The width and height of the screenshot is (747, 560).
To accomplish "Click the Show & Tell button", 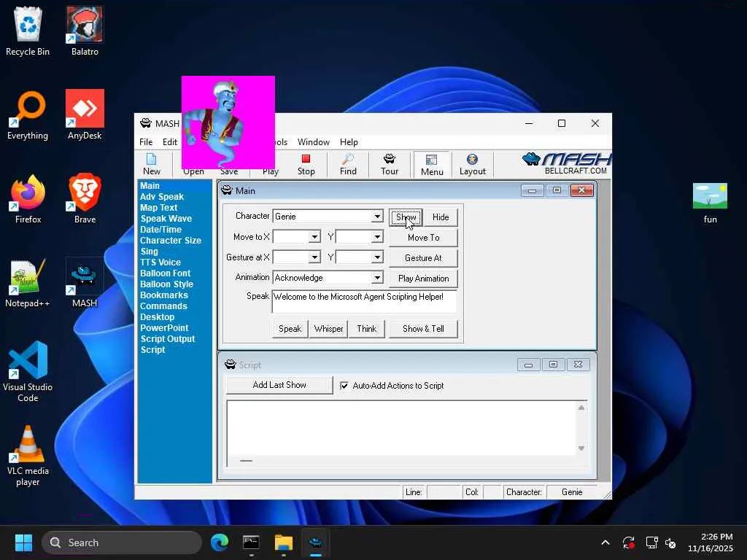I will (x=423, y=329).
